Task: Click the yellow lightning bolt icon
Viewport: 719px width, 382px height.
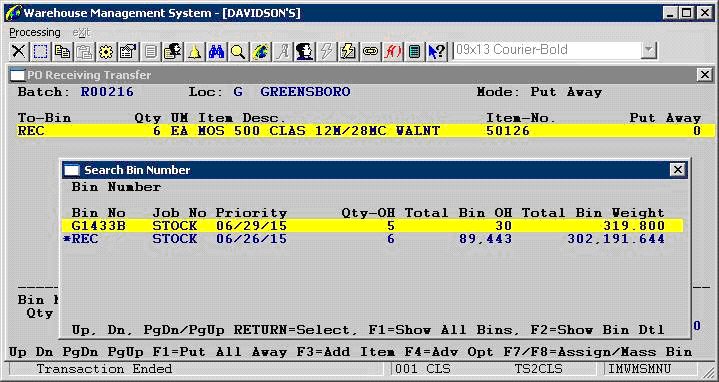Action: click(348, 51)
